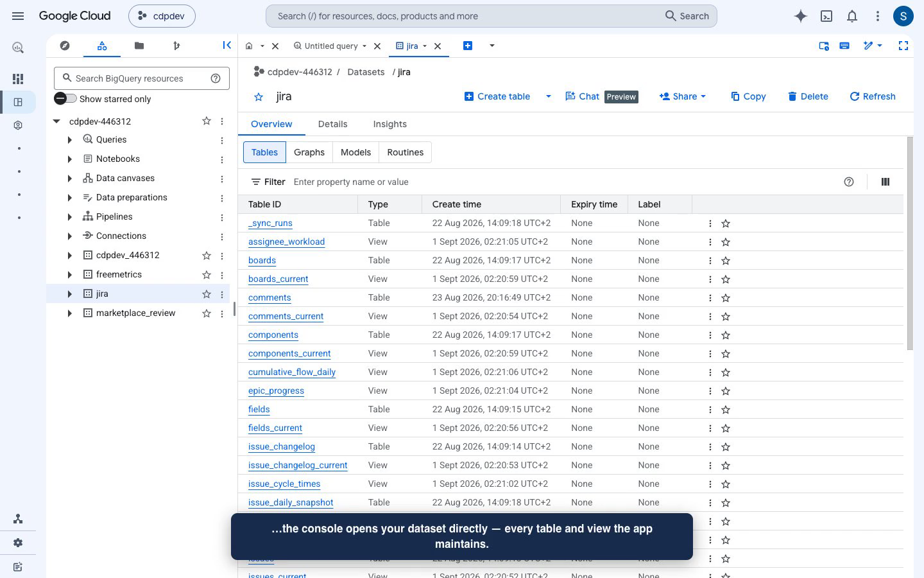This screenshot has height=578, width=924.
Task: Collapse the cdpdev-446312 project node
Action: coord(56,121)
